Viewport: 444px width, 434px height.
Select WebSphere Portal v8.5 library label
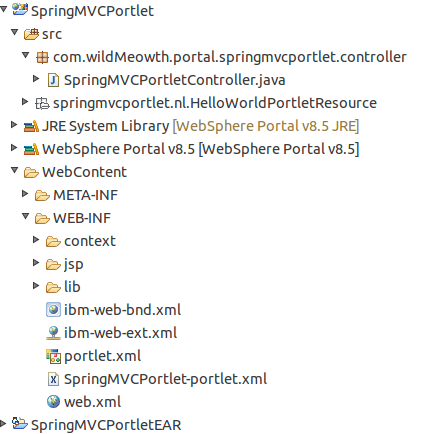[201, 149]
